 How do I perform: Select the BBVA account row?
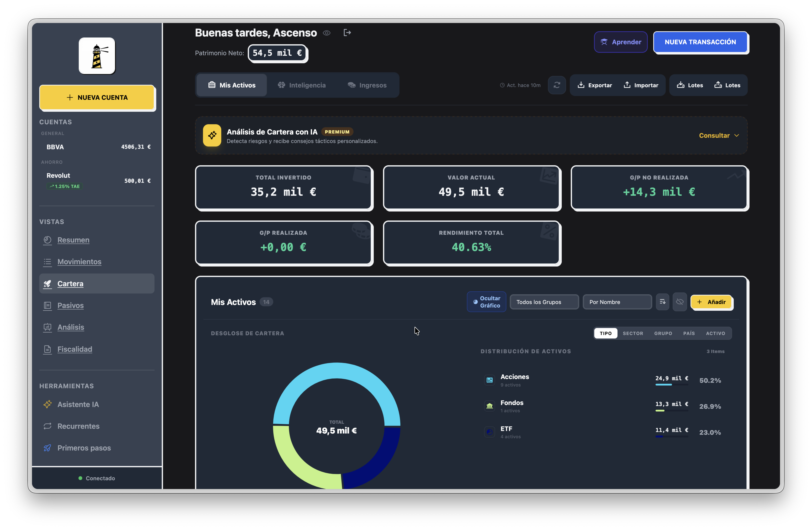[x=97, y=147]
